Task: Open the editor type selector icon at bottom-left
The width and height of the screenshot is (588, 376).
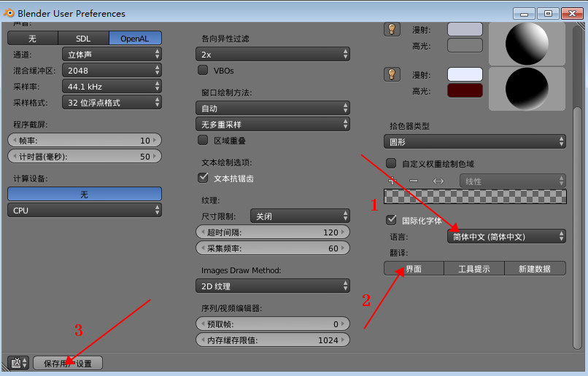Action: coord(18,362)
